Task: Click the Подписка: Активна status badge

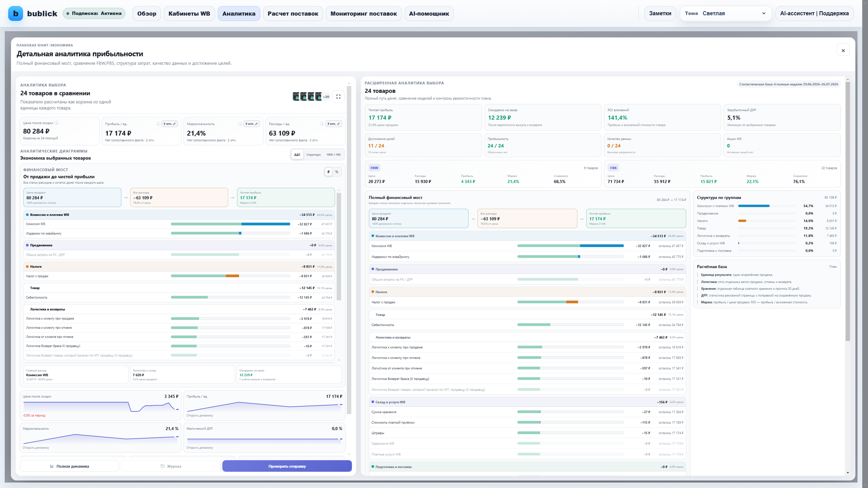Action: tap(94, 14)
